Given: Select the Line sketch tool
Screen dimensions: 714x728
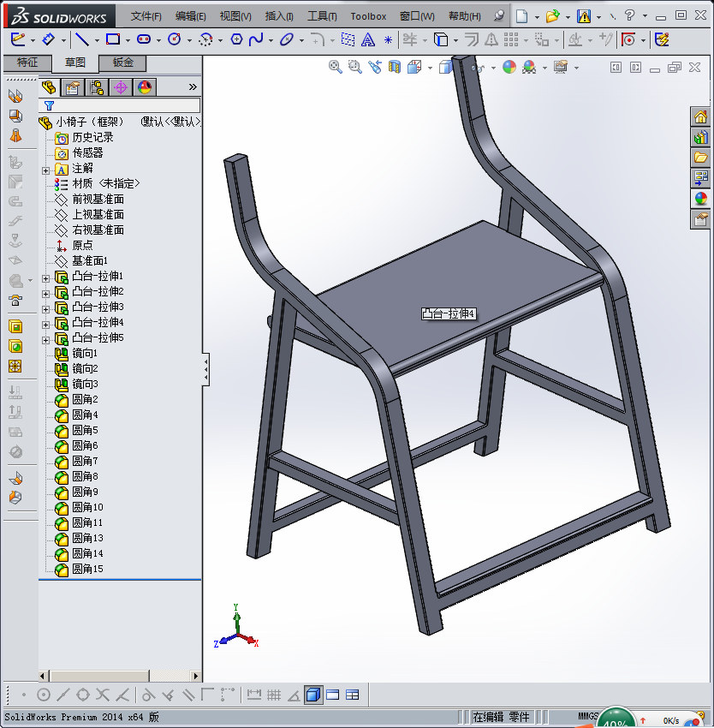Looking at the screenshot, I should coord(81,39).
